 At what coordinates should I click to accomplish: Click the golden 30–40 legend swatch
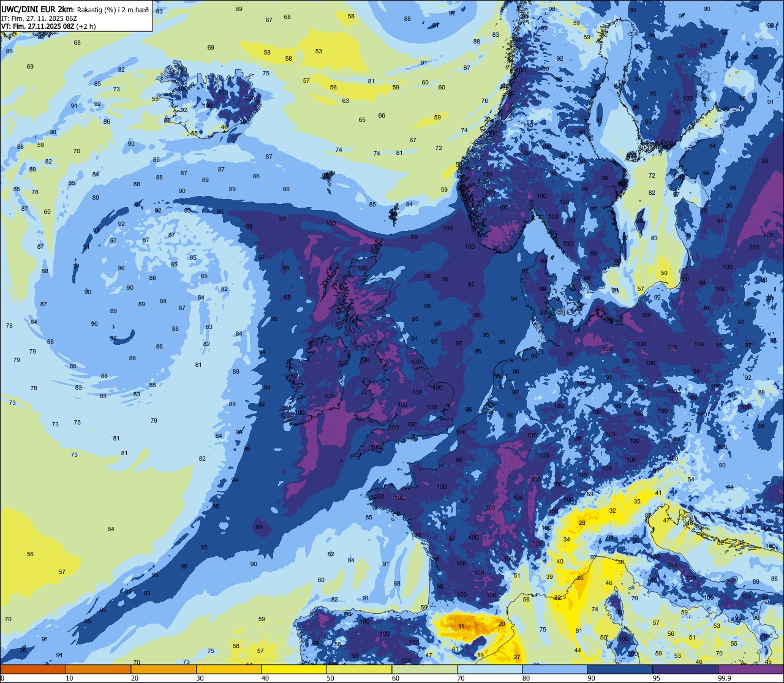click(228, 669)
